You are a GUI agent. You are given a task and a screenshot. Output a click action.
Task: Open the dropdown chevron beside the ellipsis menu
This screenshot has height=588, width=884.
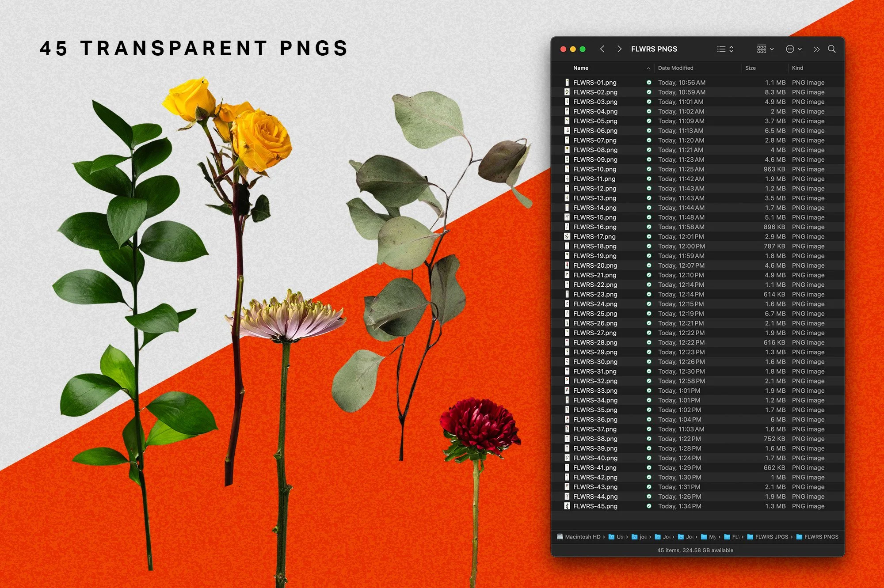[800, 49]
